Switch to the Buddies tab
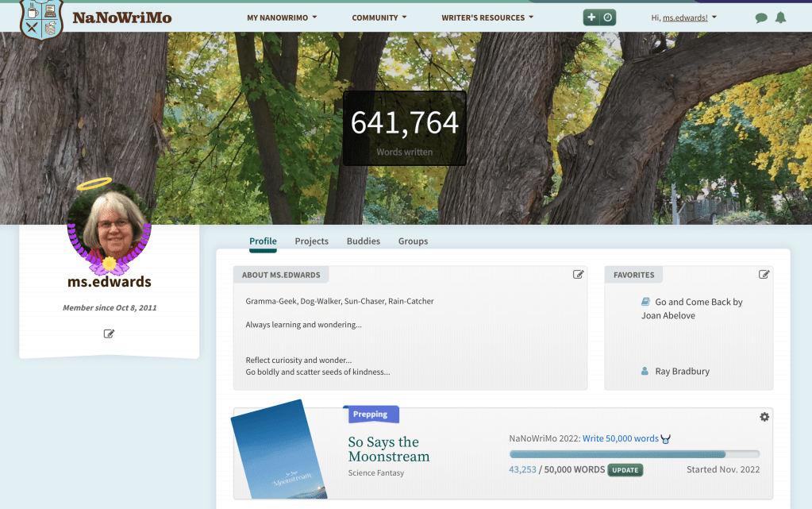 coord(364,241)
